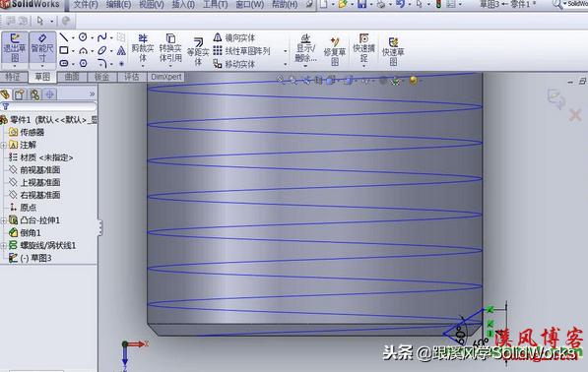Open dropdown under Smart Dimension button
The image size is (588, 372).
tap(42, 66)
